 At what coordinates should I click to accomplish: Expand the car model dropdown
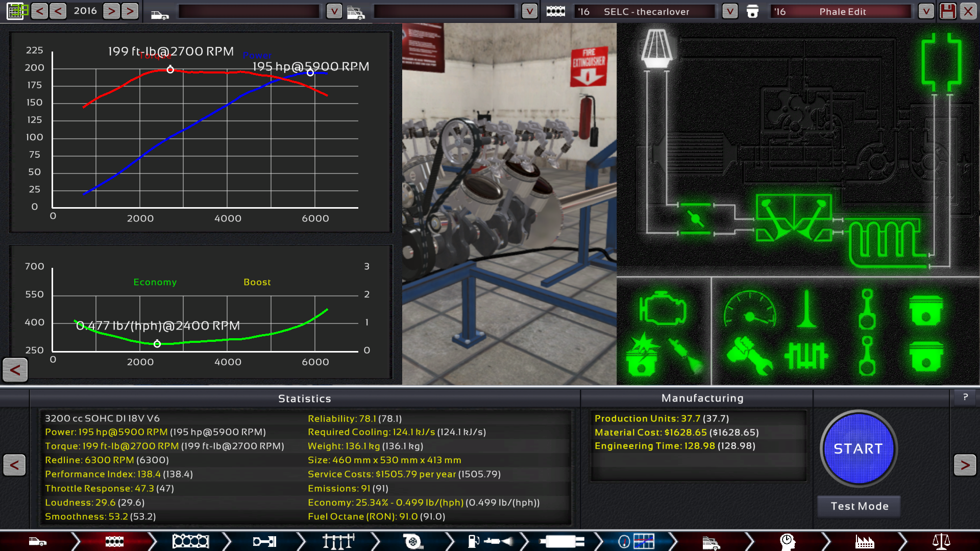334,11
